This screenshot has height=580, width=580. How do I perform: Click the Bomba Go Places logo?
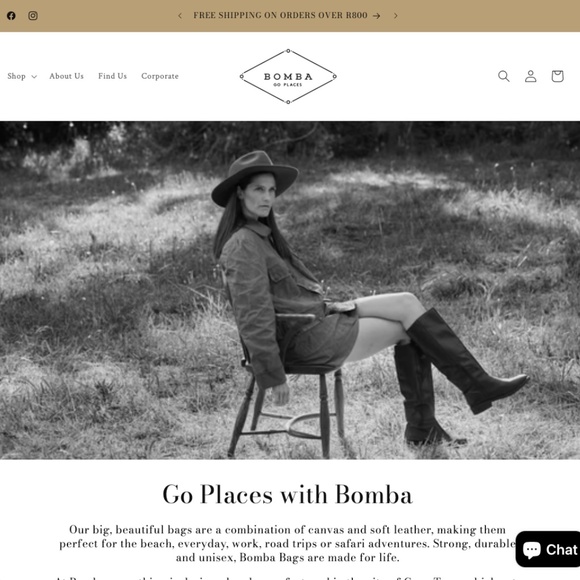click(288, 77)
